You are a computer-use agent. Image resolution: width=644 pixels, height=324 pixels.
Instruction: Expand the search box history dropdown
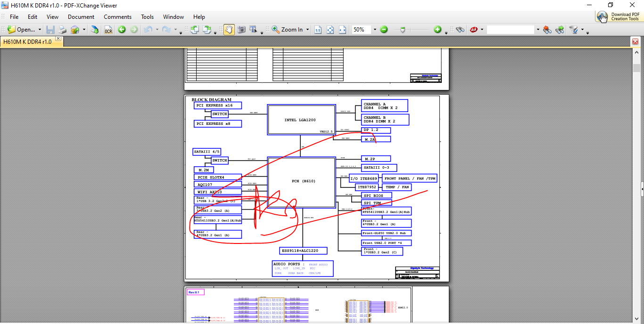(x=538, y=30)
